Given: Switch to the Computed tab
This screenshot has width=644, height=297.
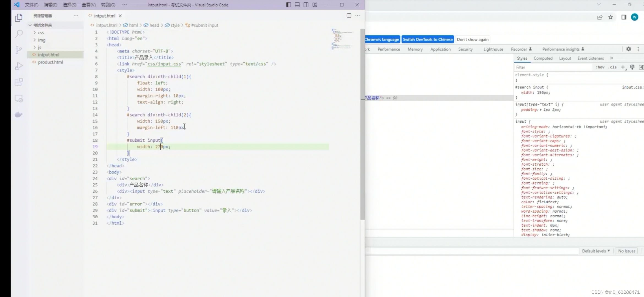Looking at the screenshot, I should 543,58.
